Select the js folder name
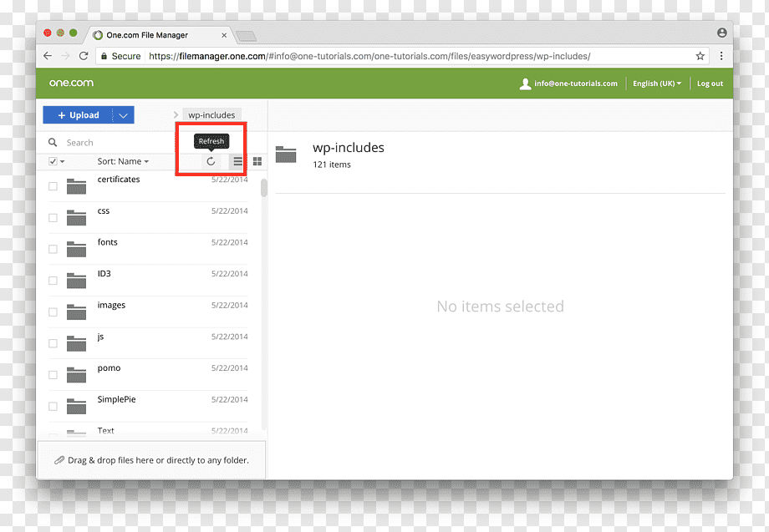769x532 pixels. point(100,337)
